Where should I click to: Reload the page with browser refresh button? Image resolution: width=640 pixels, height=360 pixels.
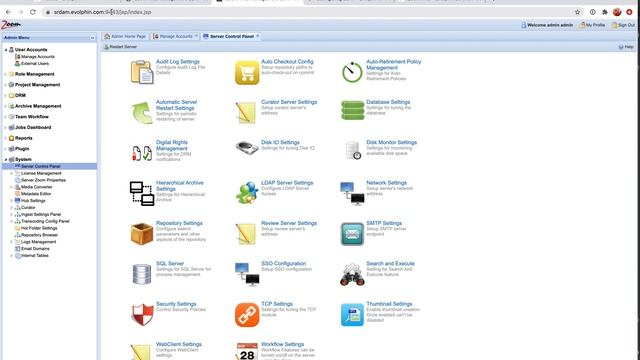click(33, 12)
